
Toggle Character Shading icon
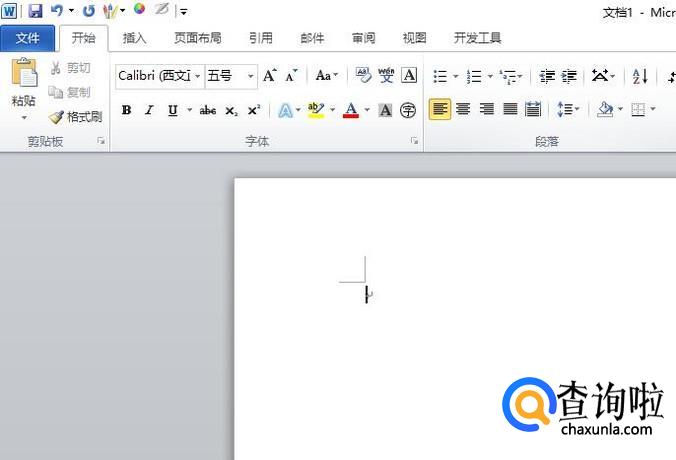click(385, 110)
